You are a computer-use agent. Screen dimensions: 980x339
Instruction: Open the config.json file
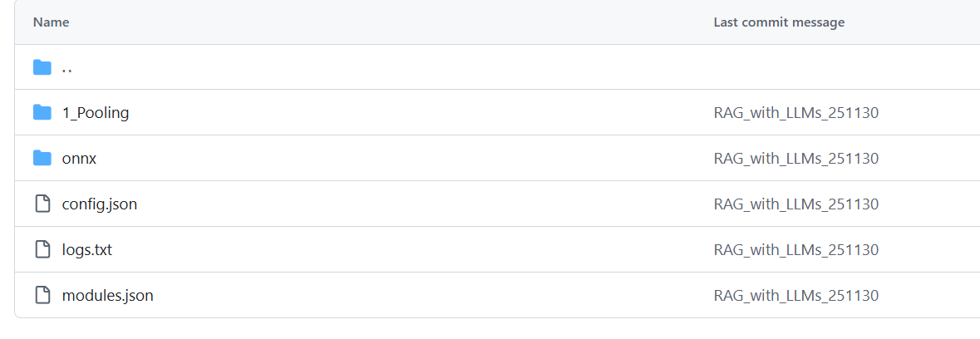click(x=100, y=204)
